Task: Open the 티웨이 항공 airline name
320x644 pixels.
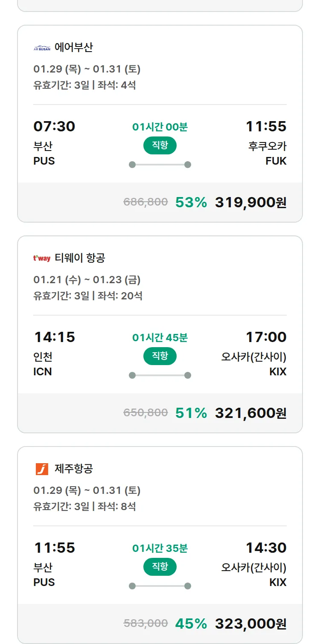Action: [x=80, y=258]
